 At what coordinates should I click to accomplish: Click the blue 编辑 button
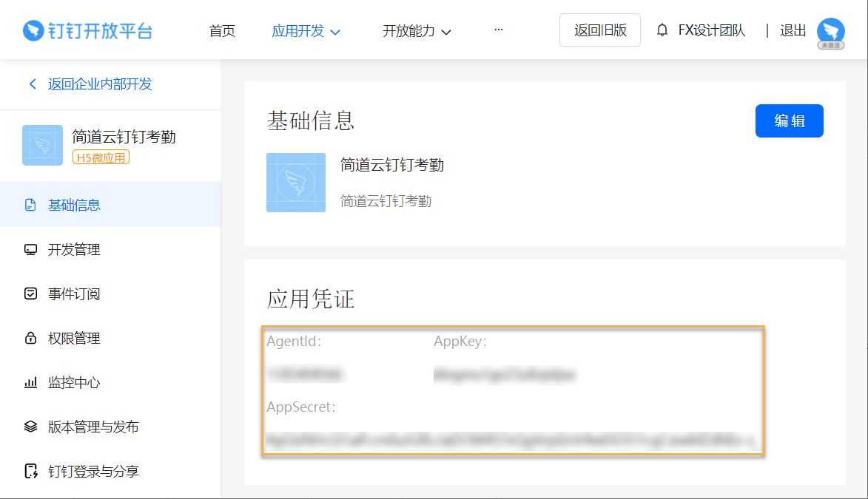coord(790,120)
